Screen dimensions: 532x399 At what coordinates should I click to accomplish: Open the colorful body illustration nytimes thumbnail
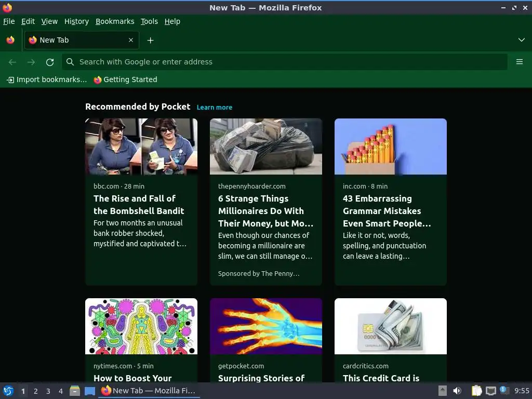[141, 326]
